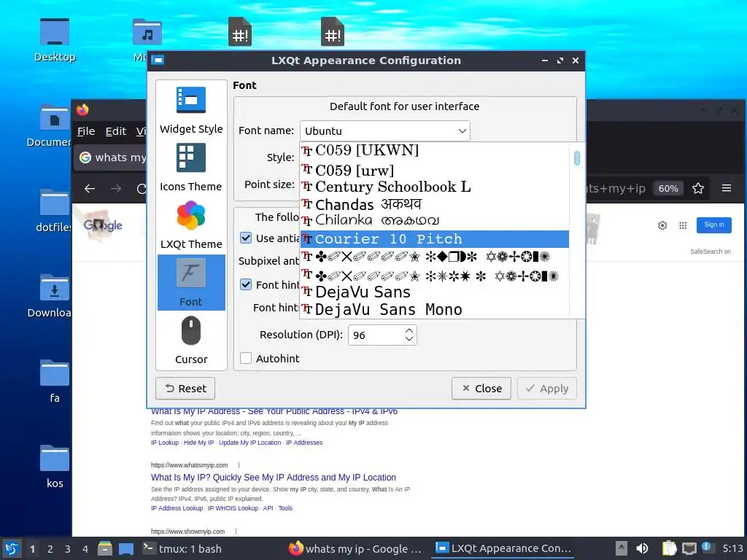
Task: Switch to the Firefox window in taskbar
Action: [355, 548]
